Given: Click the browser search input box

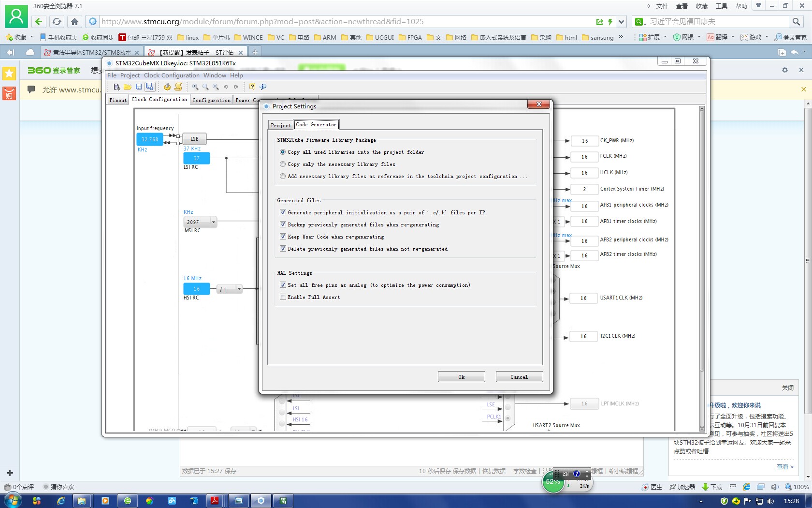Looking at the screenshot, I should pos(718,22).
